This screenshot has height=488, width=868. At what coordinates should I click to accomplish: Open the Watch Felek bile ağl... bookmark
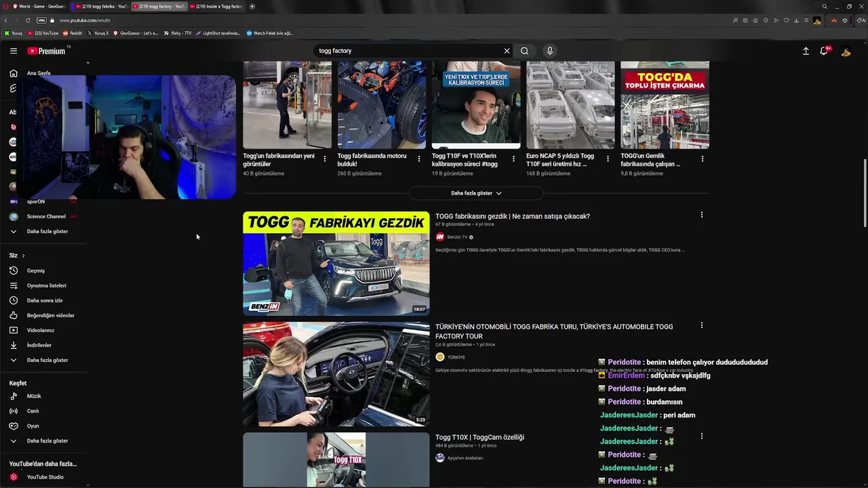tap(270, 33)
